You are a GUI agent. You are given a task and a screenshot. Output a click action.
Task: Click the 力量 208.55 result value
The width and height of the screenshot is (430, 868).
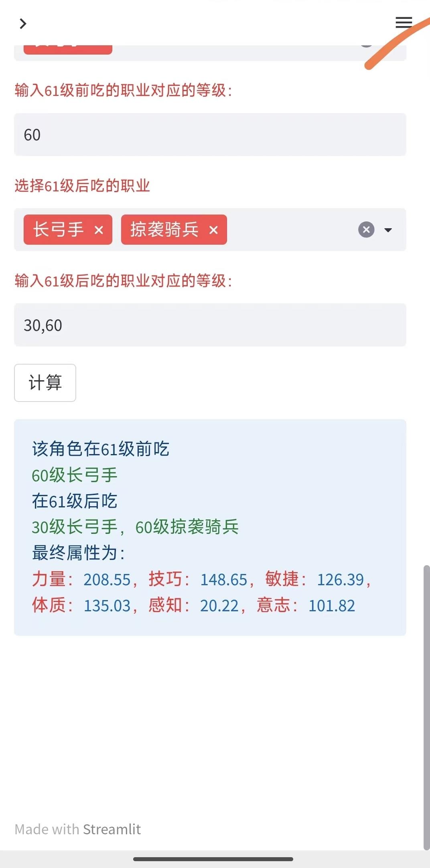(x=107, y=580)
